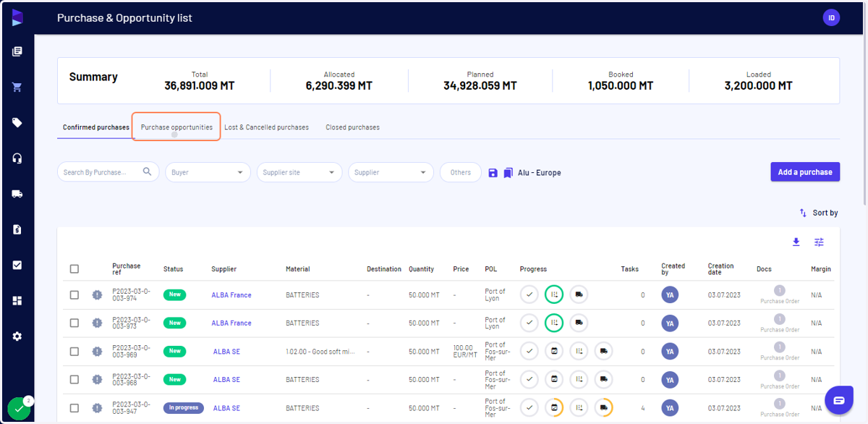Click the Add a purchase button

805,172
